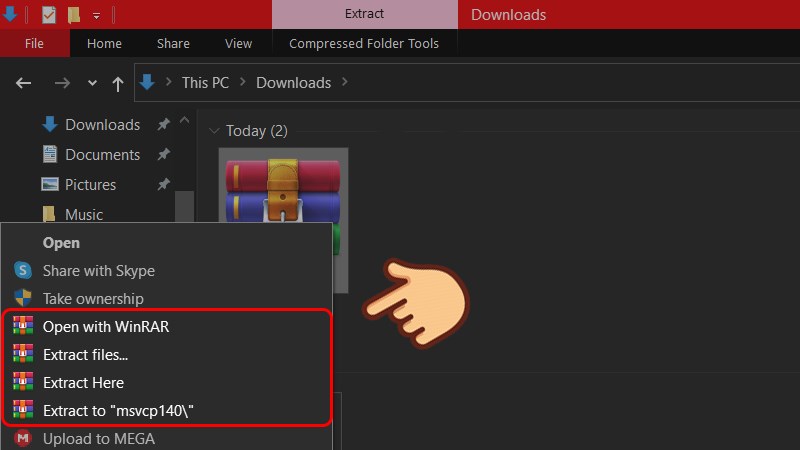This screenshot has width=800, height=450.
Task: Unpin Downloads from Quick access
Action: pyautogui.click(x=163, y=125)
